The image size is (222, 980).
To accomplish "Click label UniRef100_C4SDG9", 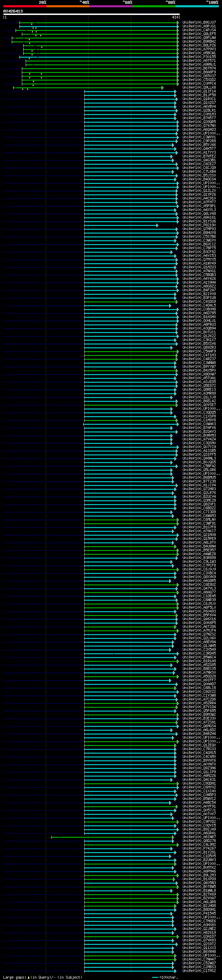I will [x=199, y=302].
